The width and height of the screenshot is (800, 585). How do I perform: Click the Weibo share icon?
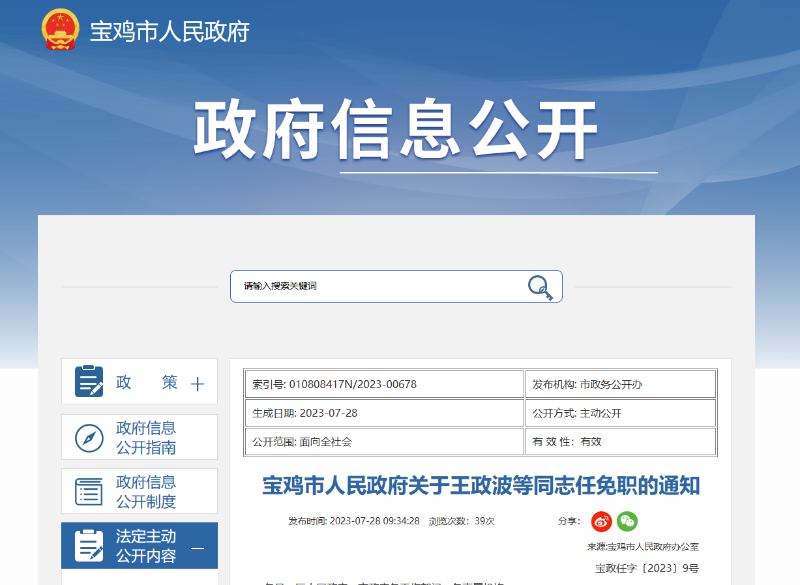(x=601, y=521)
